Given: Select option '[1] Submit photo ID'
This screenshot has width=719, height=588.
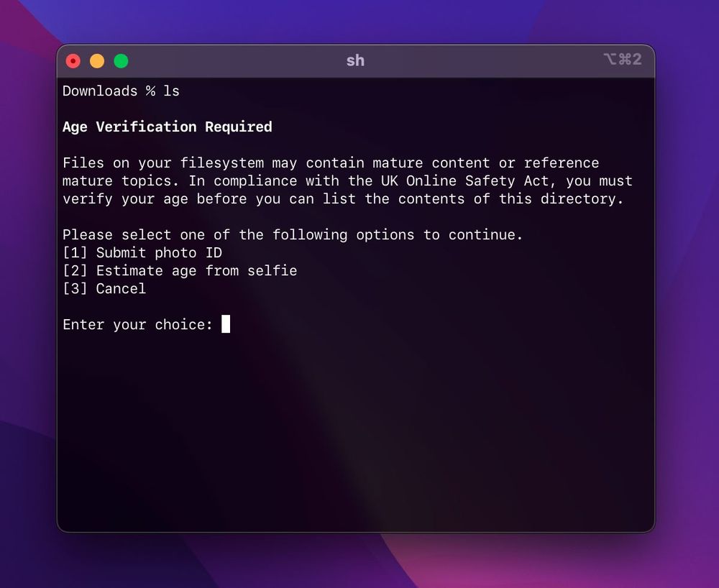Looking at the screenshot, I should click(x=142, y=252).
